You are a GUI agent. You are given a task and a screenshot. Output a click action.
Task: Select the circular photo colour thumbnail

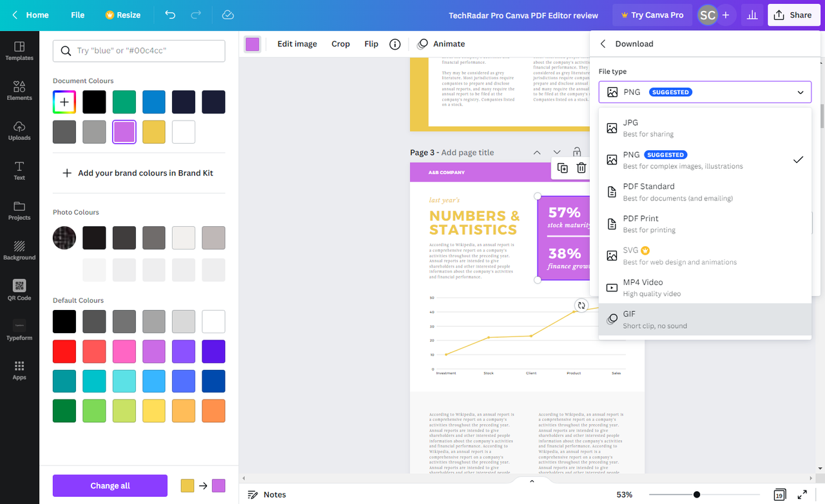pyautogui.click(x=64, y=238)
